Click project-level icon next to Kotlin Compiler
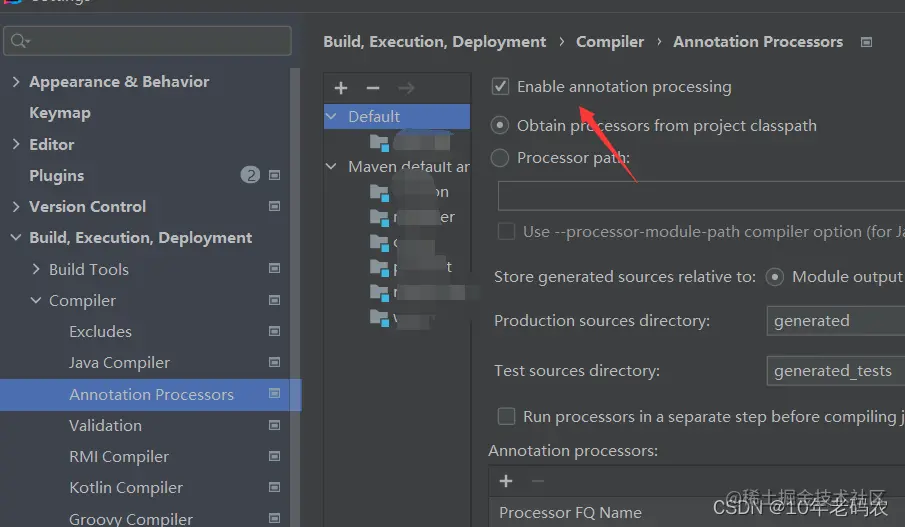This screenshot has height=527, width=905. click(x=275, y=487)
